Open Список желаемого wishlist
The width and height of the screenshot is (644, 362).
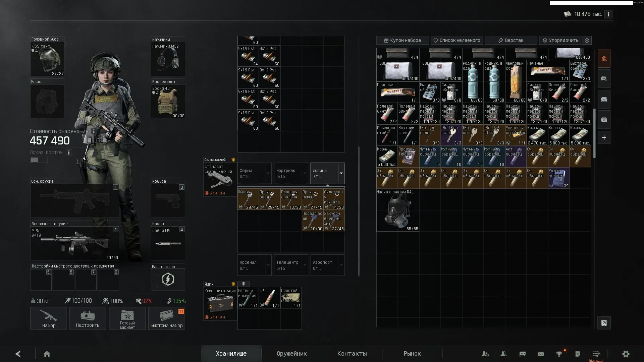coord(457,40)
